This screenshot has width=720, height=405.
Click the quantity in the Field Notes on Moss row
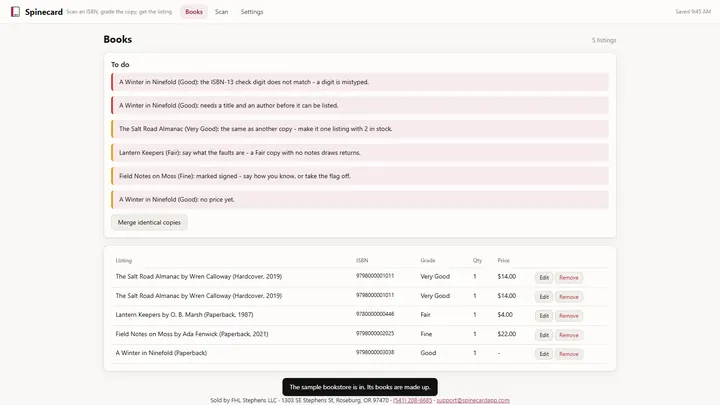coord(475,334)
